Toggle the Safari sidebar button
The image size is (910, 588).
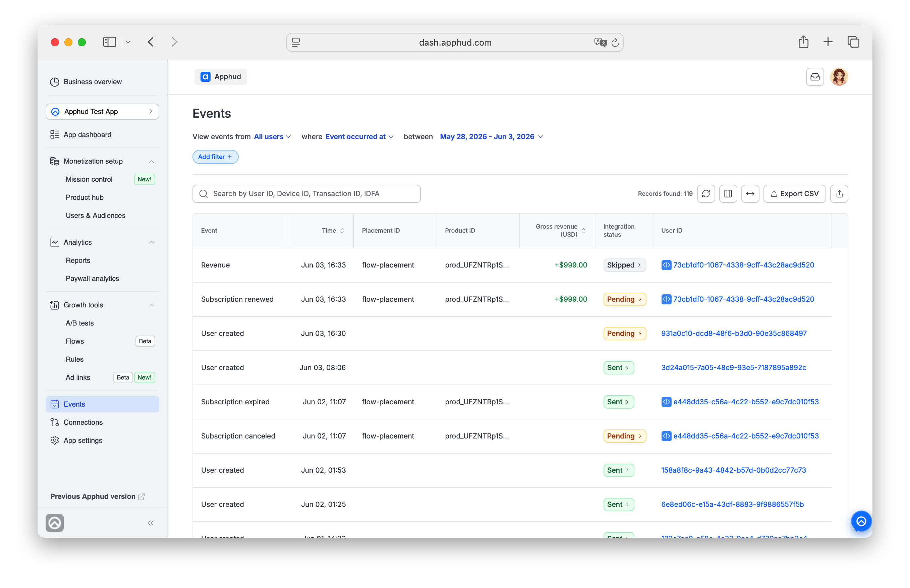click(x=110, y=42)
